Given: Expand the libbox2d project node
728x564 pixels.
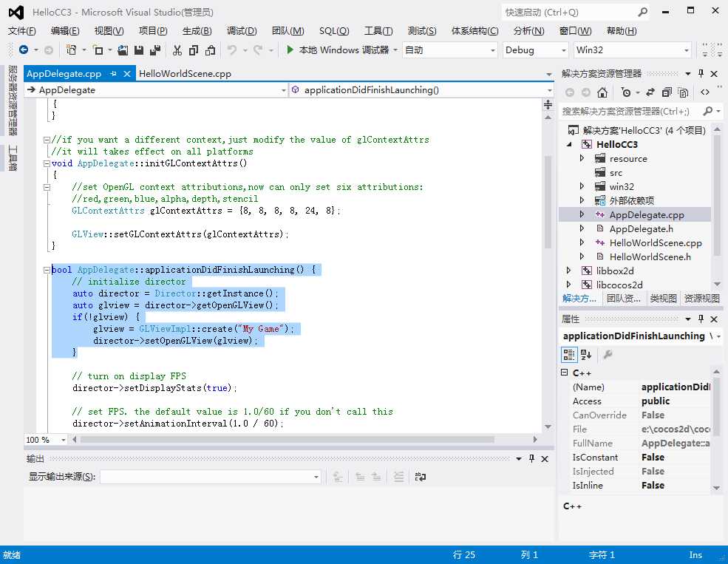Looking at the screenshot, I should pyautogui.click(x=569, y=270).
